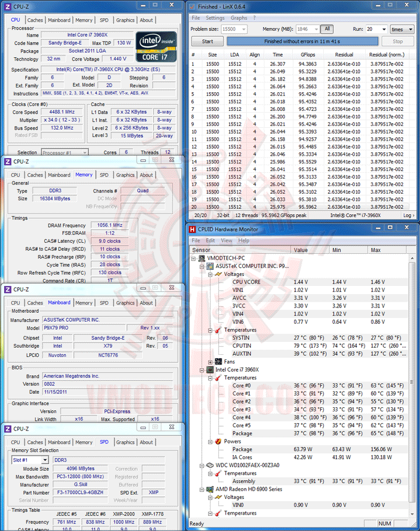Open the Caches tab in top CPU-Z window
The height and width of the screenshot is (531, 420).
click(x=35, y=20)
